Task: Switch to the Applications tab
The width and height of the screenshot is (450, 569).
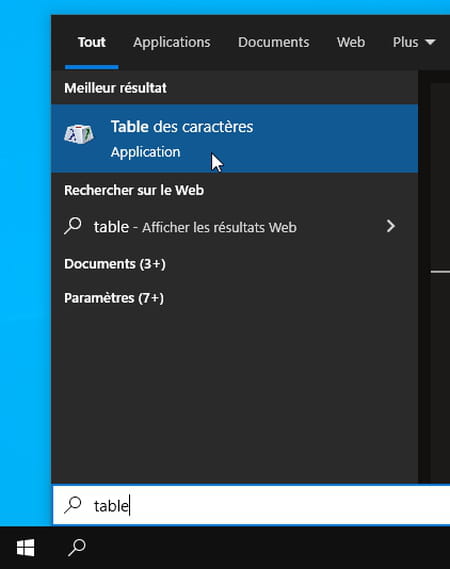Action: pos(172,42)
